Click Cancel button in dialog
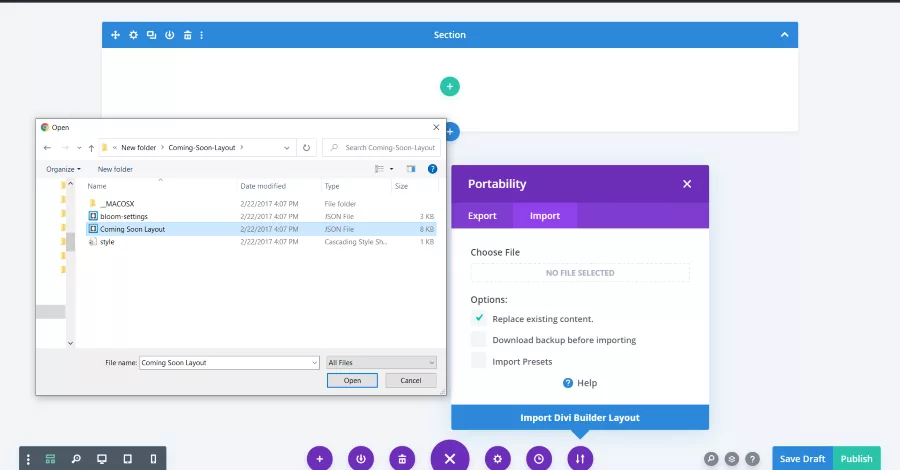The width and height of the screenshot is (900, 470). (411, 380)
